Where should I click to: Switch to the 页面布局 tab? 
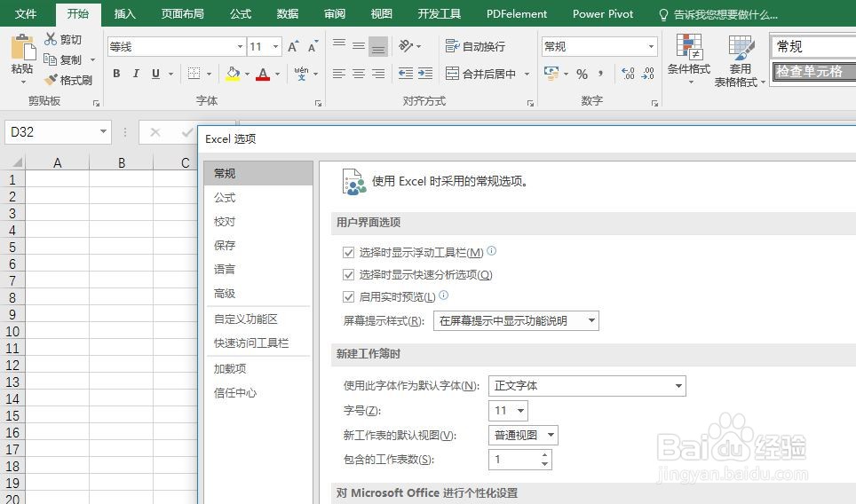click(x=182, y=13)
